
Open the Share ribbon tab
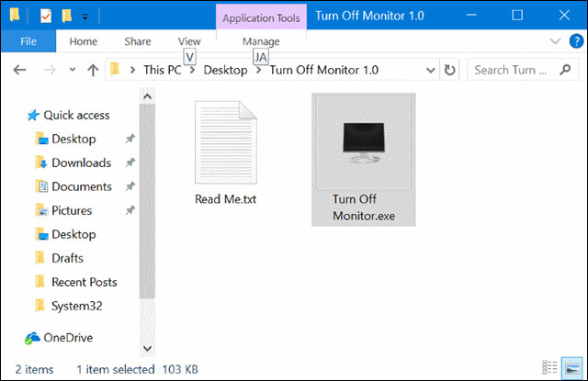tap(138, 41)
